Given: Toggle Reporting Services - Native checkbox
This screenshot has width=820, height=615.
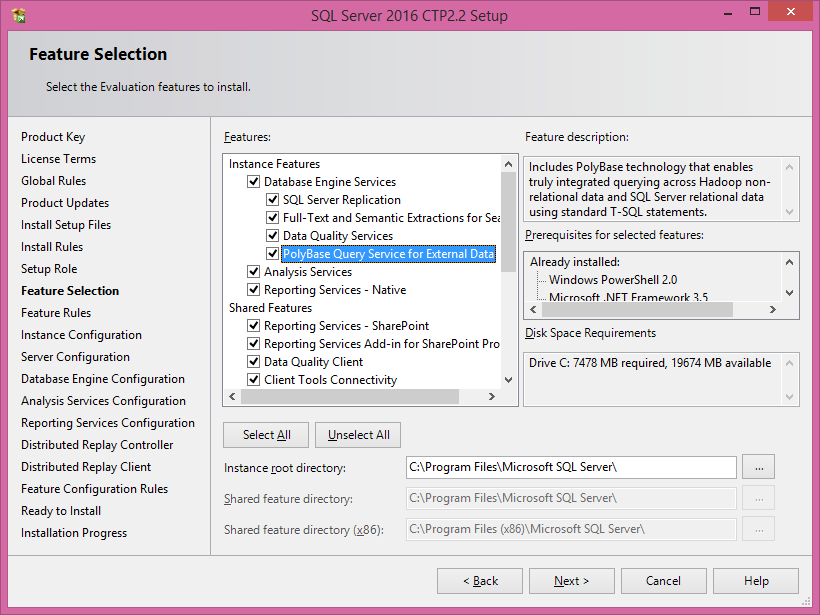Looking at the screenshot, I should [x=254, y=289].
